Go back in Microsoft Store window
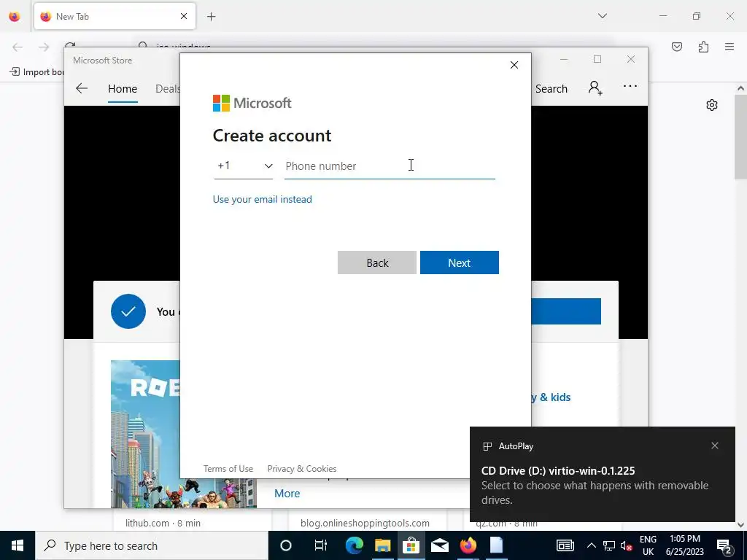 click(82, 88)
